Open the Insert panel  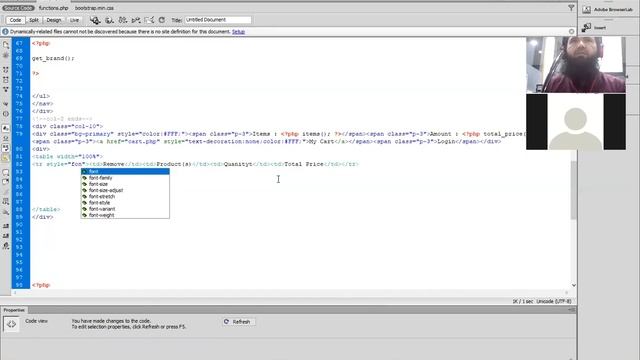click(594, 27)
